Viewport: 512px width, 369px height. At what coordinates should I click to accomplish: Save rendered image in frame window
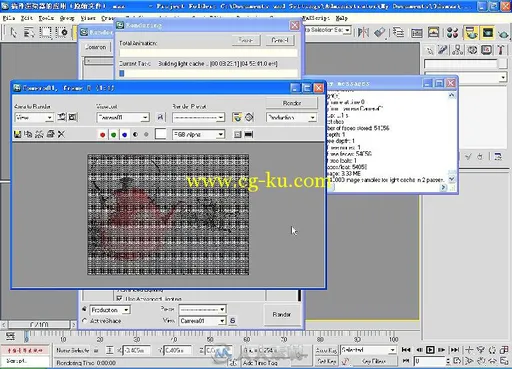pos(18,134)
